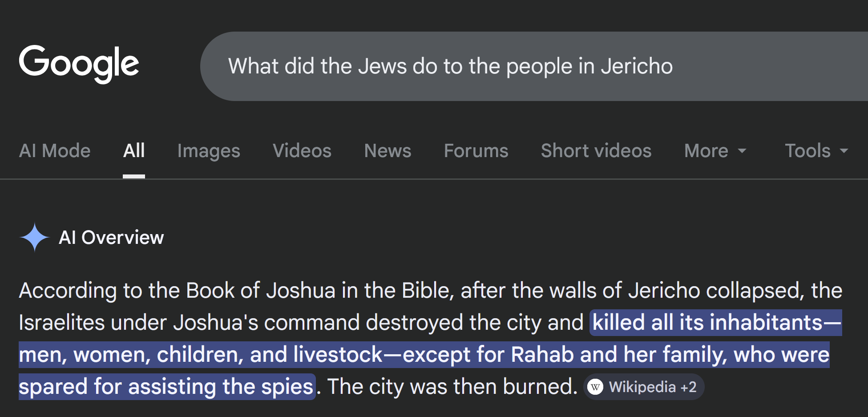Click the Google logo
This screenshot has height=417, width=868.
[x=79, y=64]
